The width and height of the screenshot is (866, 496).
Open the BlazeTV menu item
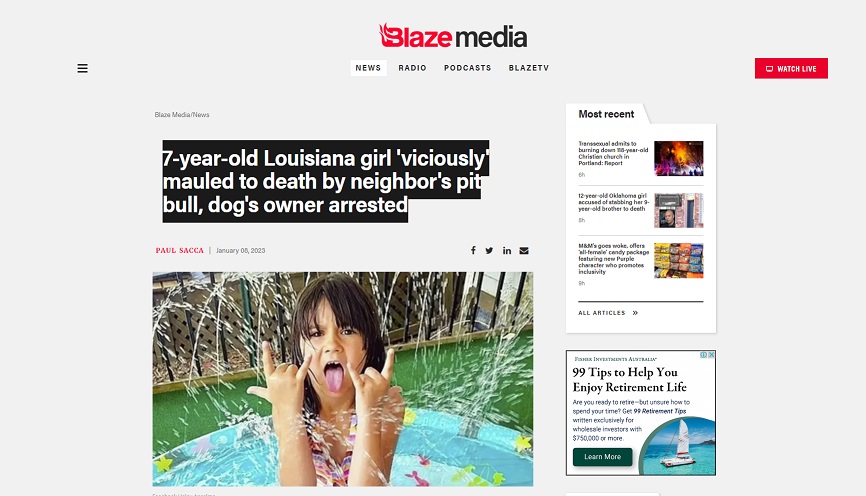(529, 68)
